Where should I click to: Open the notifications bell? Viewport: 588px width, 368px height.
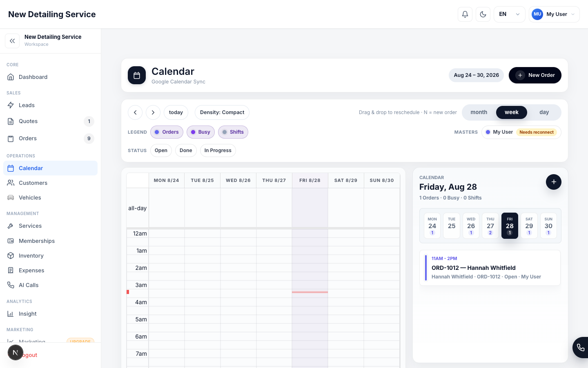465,14
